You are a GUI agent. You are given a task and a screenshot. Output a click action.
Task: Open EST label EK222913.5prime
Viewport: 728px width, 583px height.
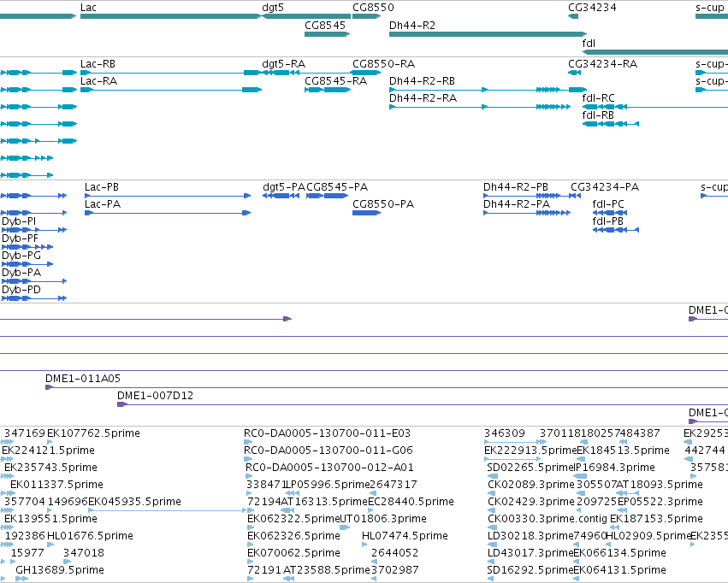530,450
